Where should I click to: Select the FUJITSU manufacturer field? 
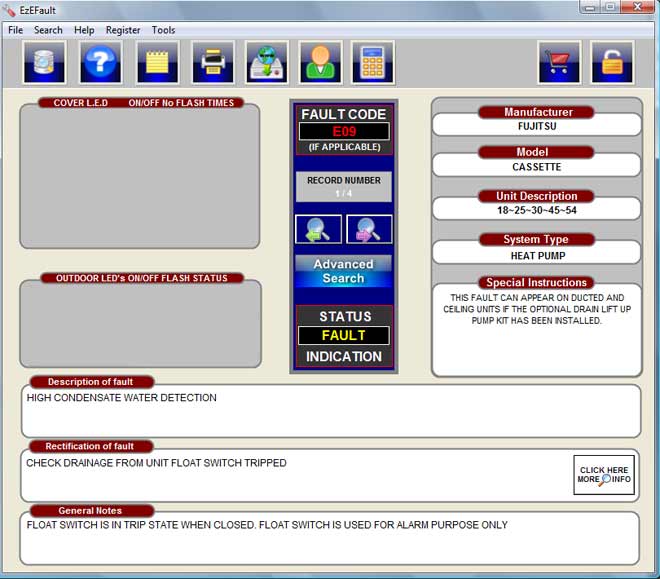click(x=537, y=127)
